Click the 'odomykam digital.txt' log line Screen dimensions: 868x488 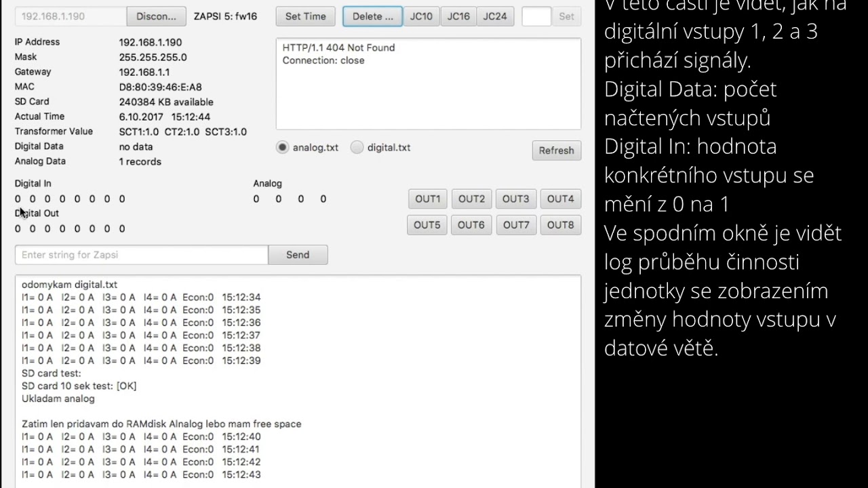69,285
